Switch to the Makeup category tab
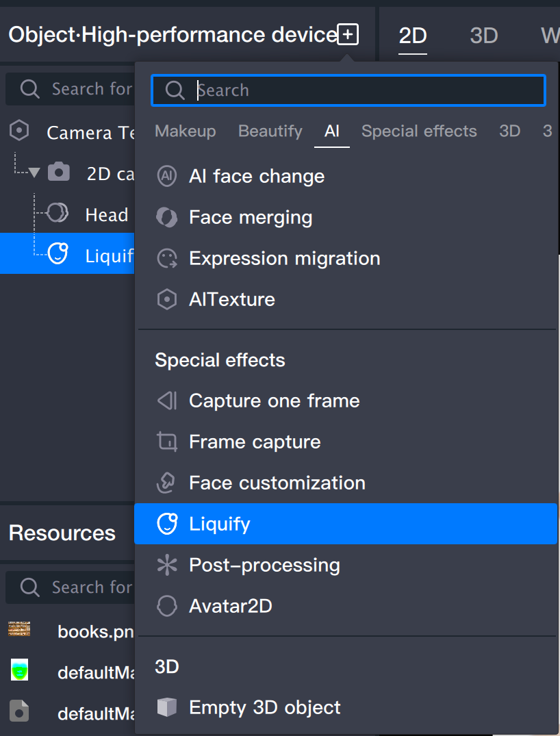The width and height of the screenshot is (560, 736). coord(185,131)
